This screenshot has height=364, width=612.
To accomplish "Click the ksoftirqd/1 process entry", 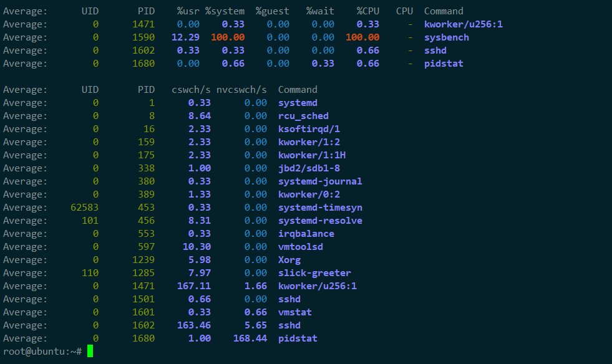I will [309, 129].
